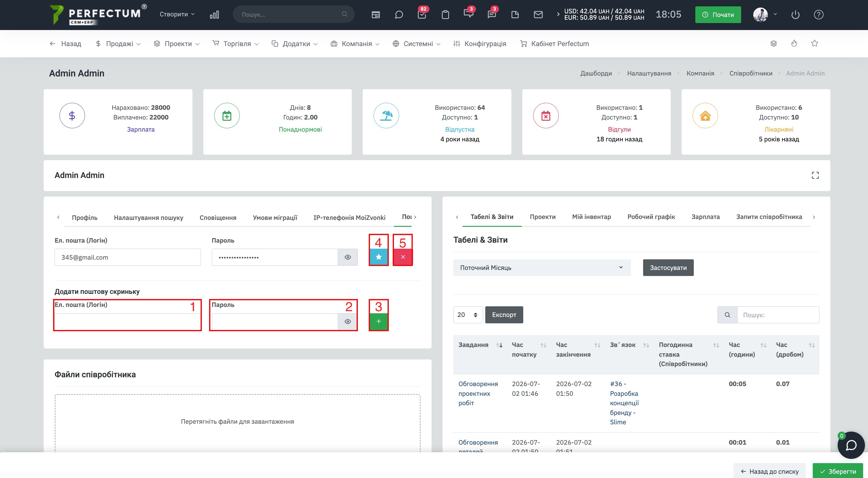Expand the Admin Admin panel to fullscreen
This screenshot has width=868, height=478.
(x=815, y=175)
